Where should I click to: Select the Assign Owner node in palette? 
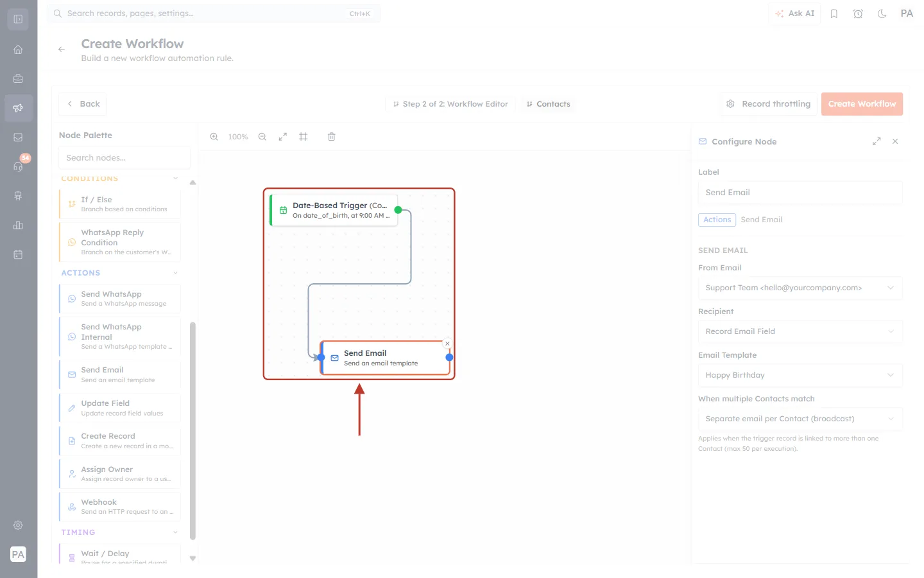click(x=120, y=474)
